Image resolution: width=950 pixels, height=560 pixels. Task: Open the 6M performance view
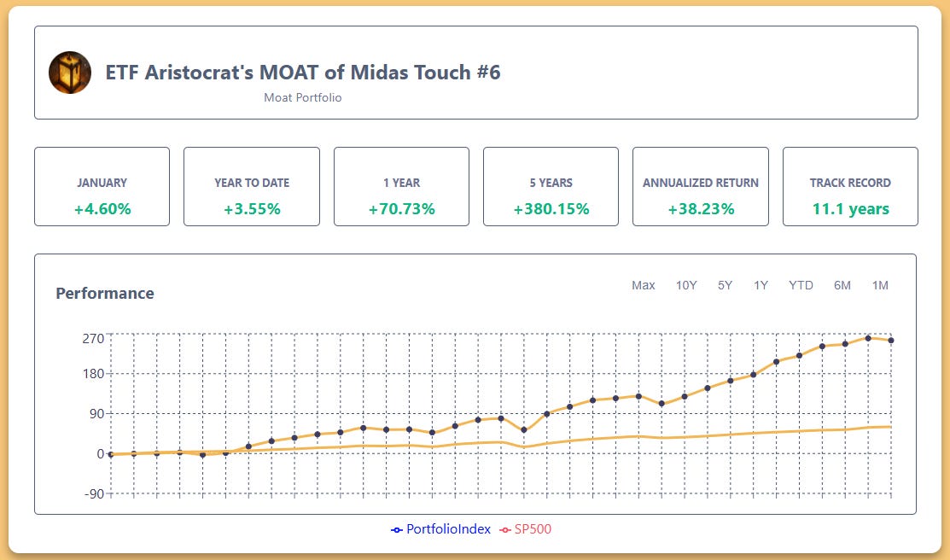842,285
